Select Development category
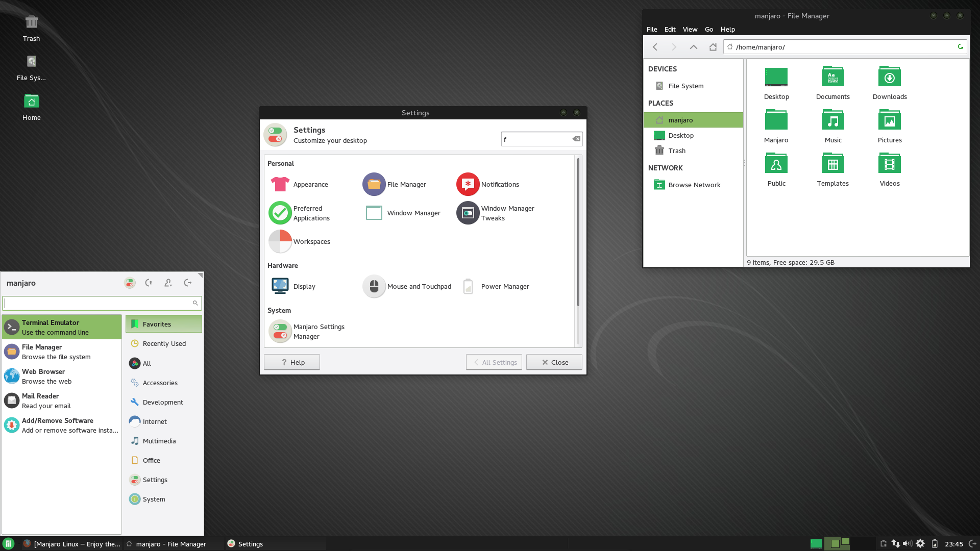This screenshot has height=551, width=980. pos(164,402)
